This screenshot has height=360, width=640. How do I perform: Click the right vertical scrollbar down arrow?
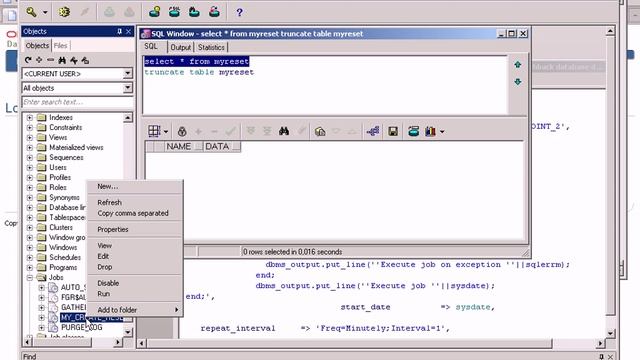coord(611,333)
